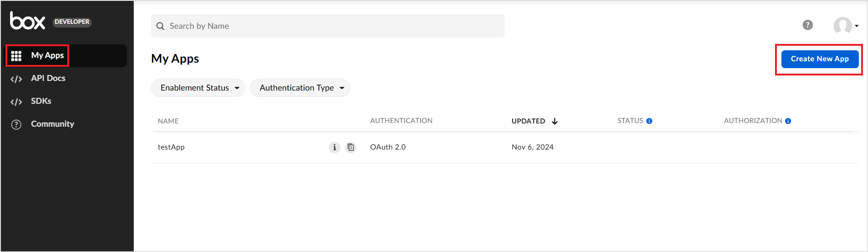Go to the Community menu item

tap(52, 124)
